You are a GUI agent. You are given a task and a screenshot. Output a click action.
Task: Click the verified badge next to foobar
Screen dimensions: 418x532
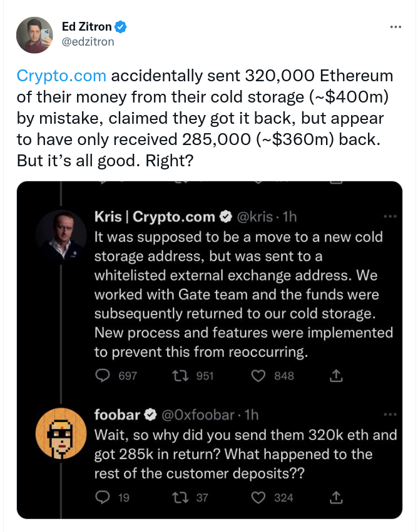(x=151, y=414)
